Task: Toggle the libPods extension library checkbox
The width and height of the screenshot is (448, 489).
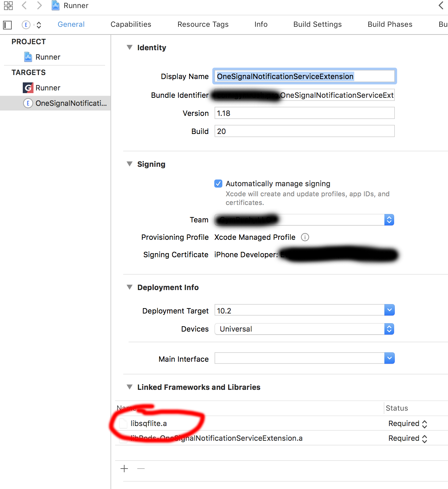Action: [123, 438]
